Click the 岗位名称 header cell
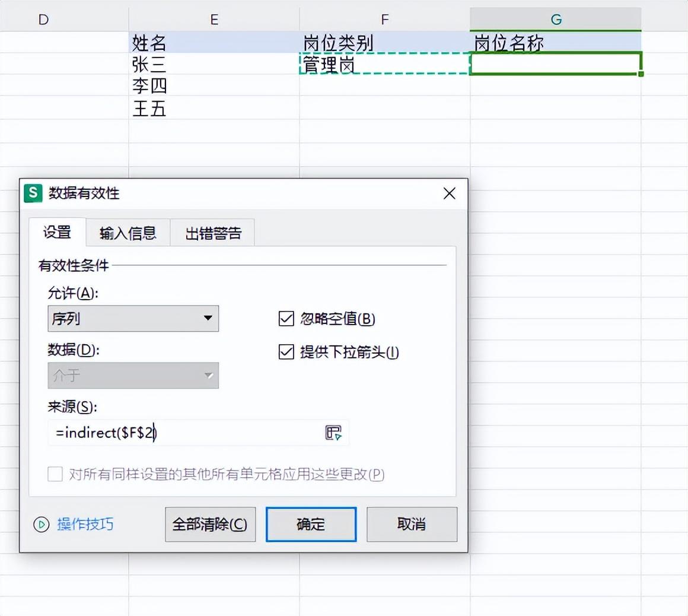The width and height of the screenshot is (688, 616). pyautogui.click(x=556, y=43)
